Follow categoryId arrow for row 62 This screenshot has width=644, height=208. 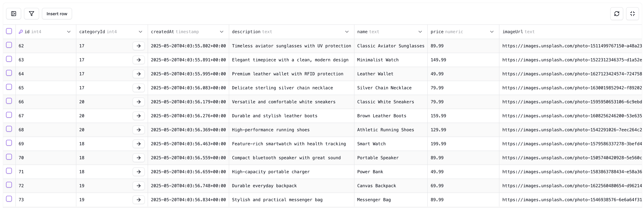[139, 46]
